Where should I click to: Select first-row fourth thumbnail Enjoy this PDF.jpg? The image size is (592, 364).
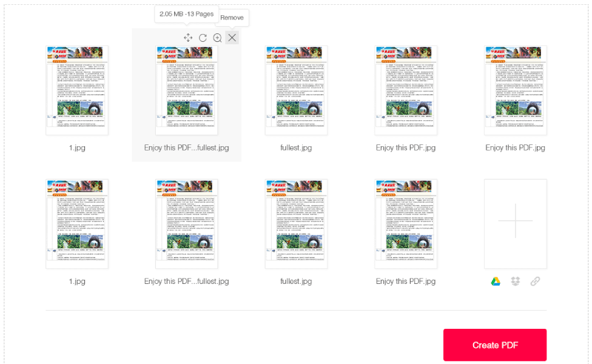point(406,90)
